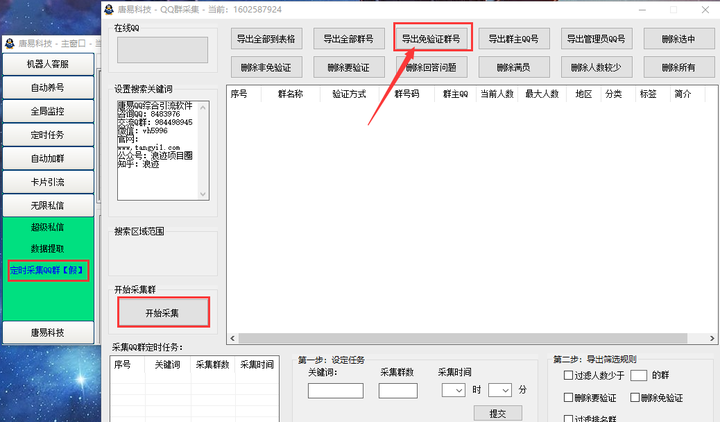Click keyword box scroll down arrow
This screenshot has height=422, width=720.
[203, 194]
